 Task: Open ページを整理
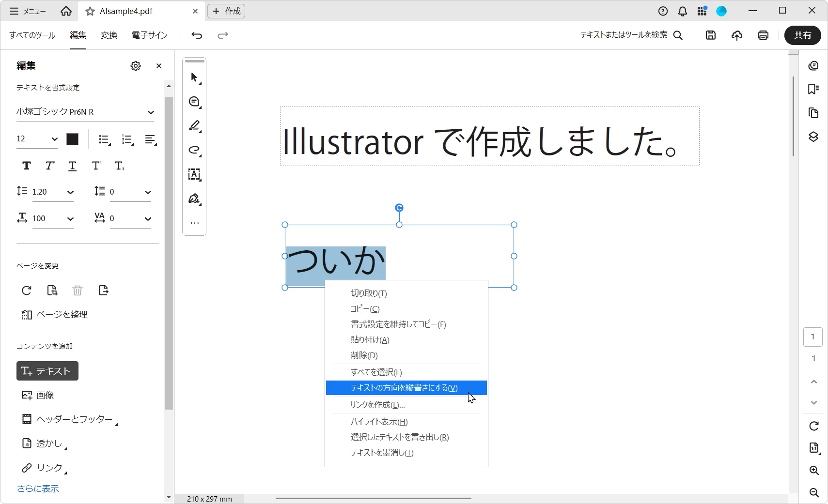pyautogui.click(x=54, y=315)
